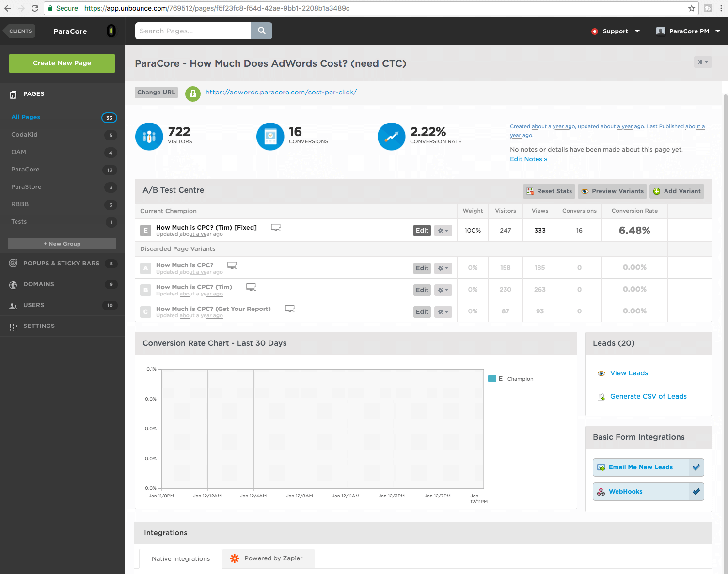The height and width of the screenshot is (574, 728).
Task: Click the ParaCore client status indicator
Action: coord(111,31)
